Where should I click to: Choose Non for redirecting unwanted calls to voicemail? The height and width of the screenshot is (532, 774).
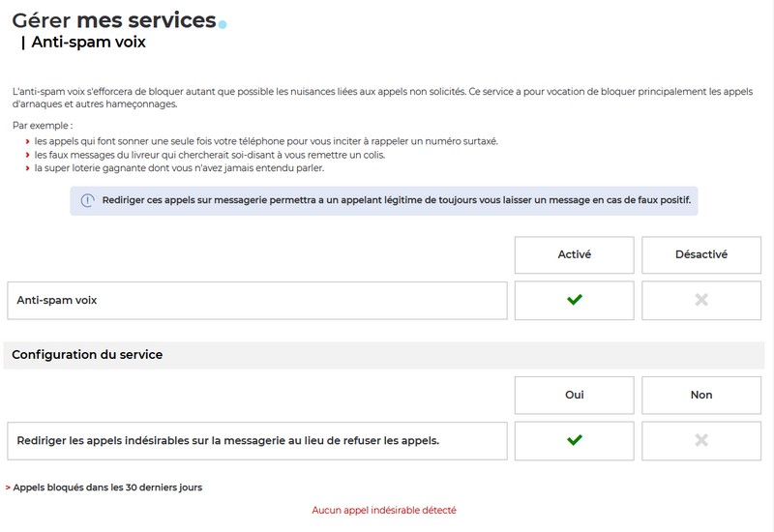click(701, 440)
